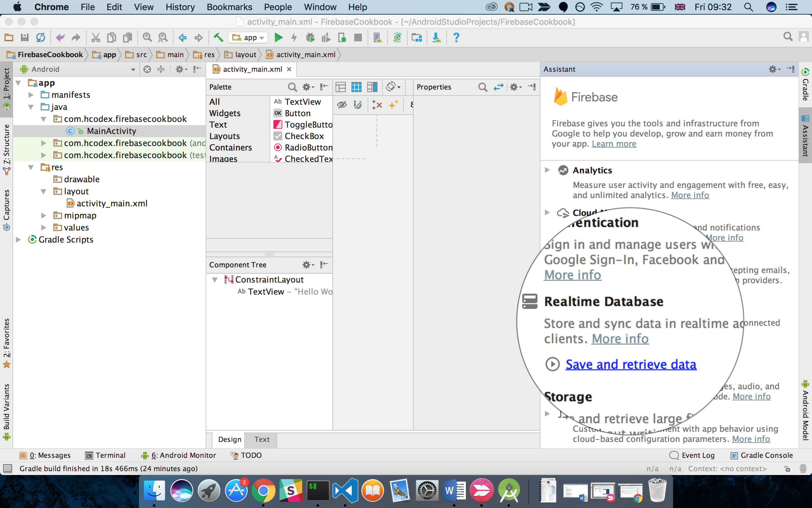This screenshot has height=508, width=812.
Task: Collapse ConstraintLayout in Component Tree
Action: coord(215,279)
